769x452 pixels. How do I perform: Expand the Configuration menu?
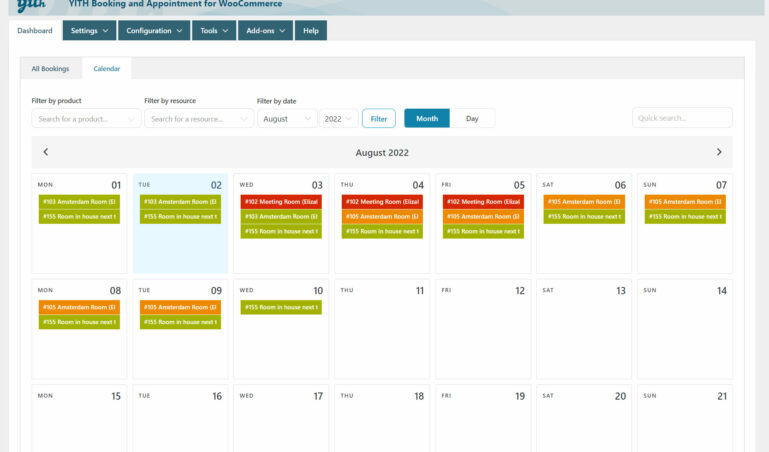(154, 30)
